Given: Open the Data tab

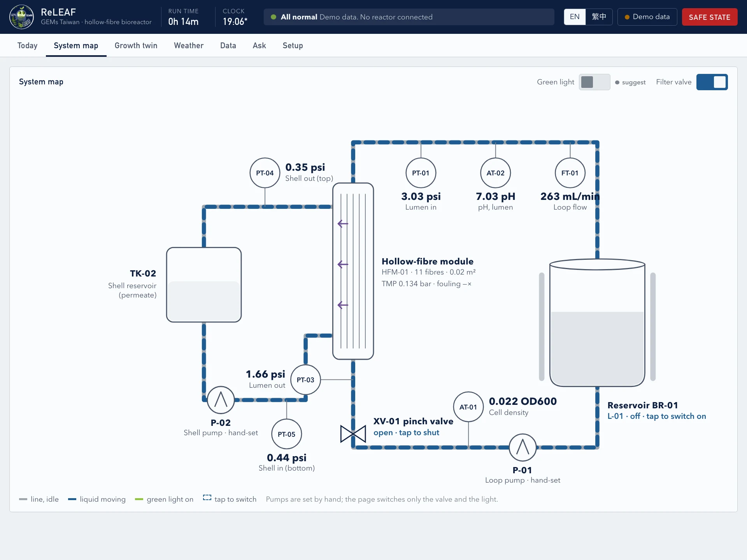Looking at the screenshot, I should (x=228, y=45).
